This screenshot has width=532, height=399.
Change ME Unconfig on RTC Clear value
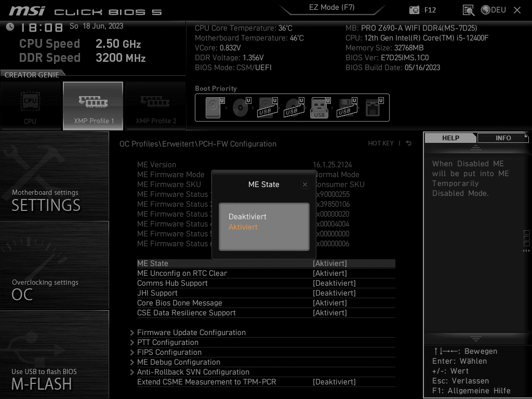click(330, 273)
